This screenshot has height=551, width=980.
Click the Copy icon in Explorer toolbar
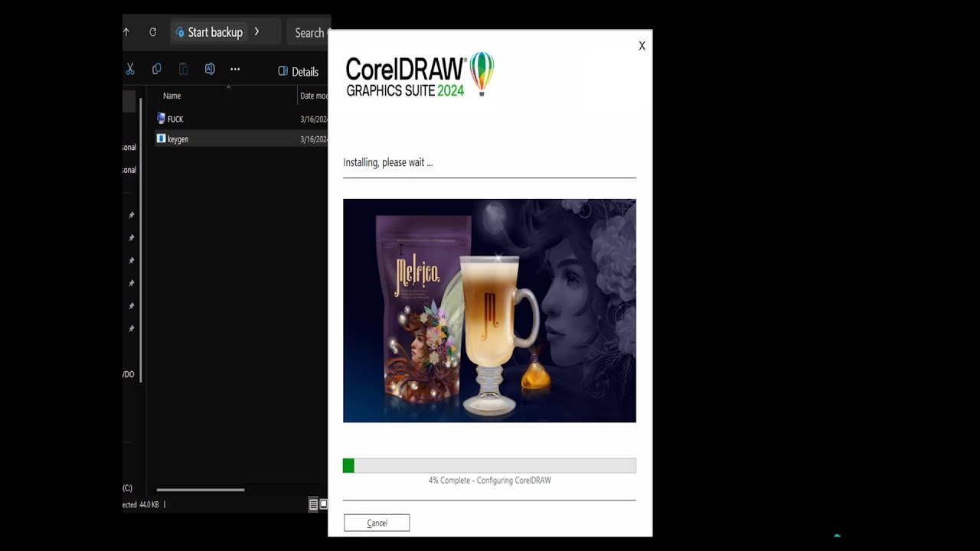(156, 70)
